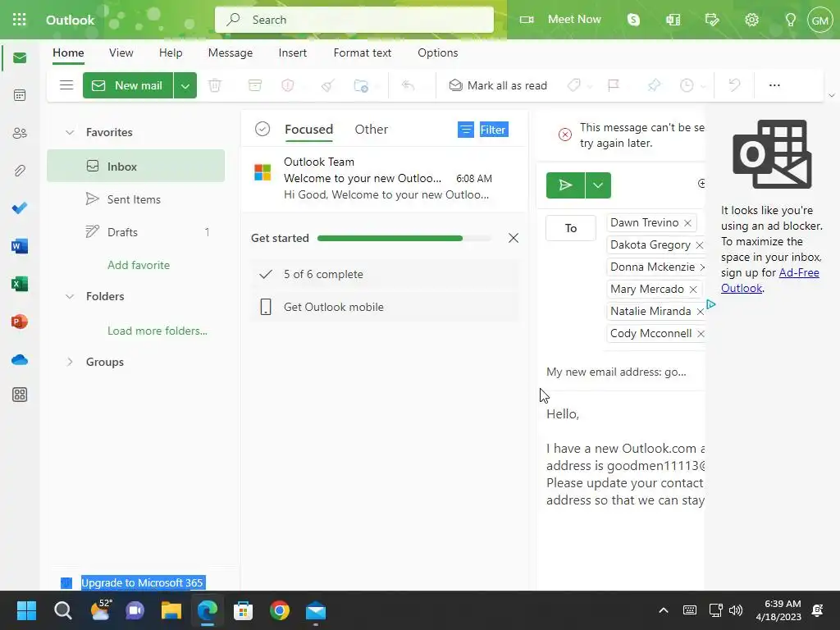
Task: Open the Insert ribbon tab
Action: (x=293, y=52)
